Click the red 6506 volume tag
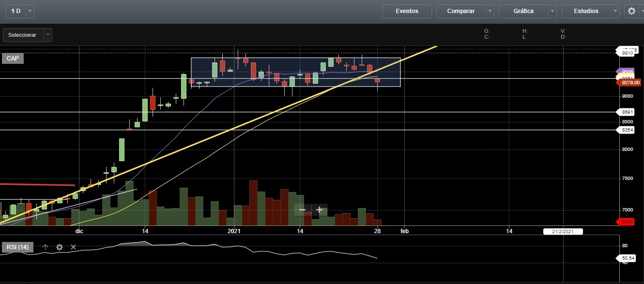 [625, 222]
